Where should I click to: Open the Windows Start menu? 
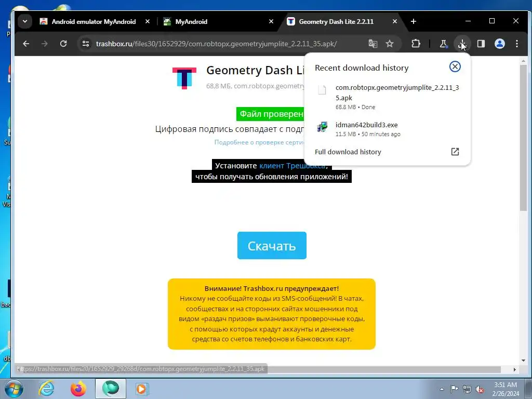coord(14,389)
